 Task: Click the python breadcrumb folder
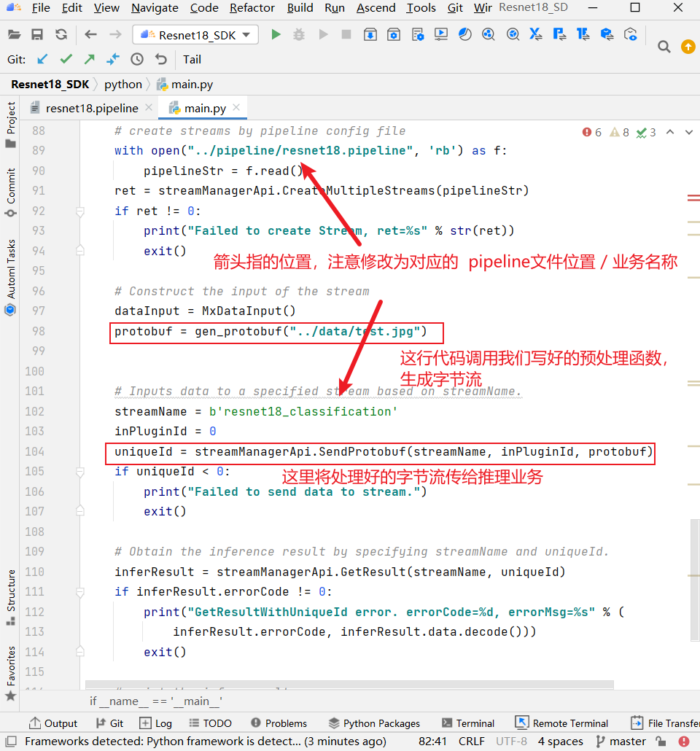point(123,85)
